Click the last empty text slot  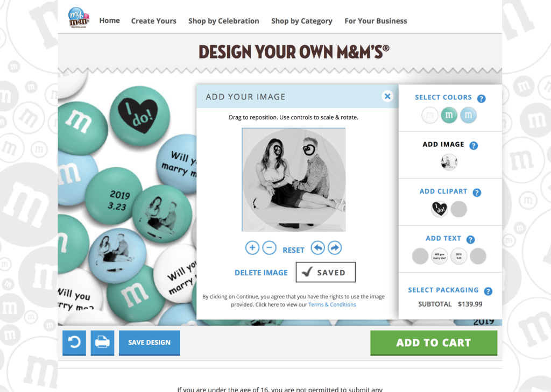pyautogui.click(x=478, y=256)
